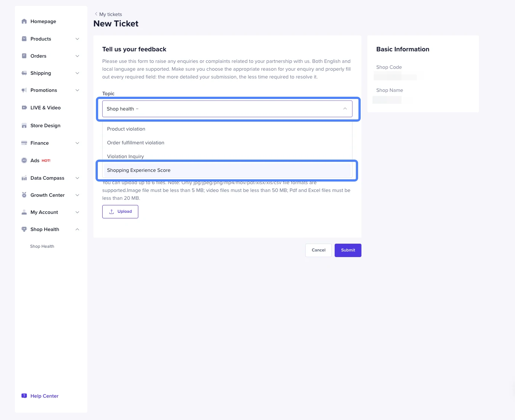515x420 pixels.
Task: Expand the Data Compass chevron
Action: 77,178
